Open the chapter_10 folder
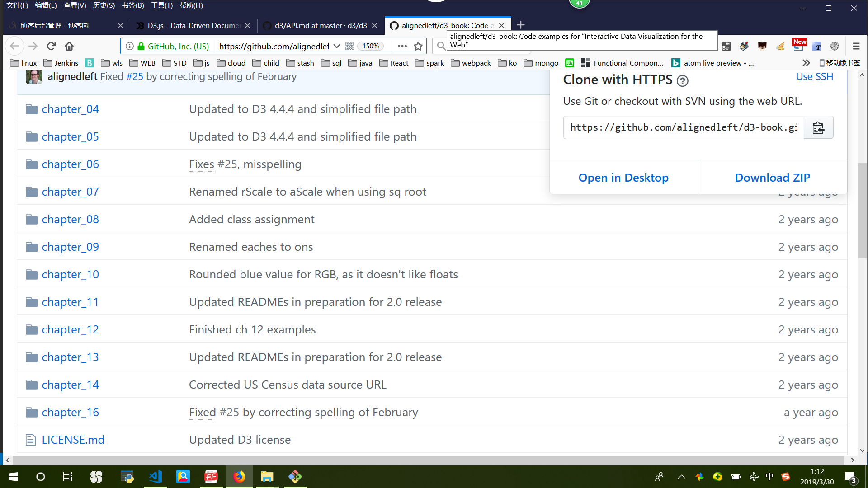This screenshot has width=868, height=488. coord(70,274)
